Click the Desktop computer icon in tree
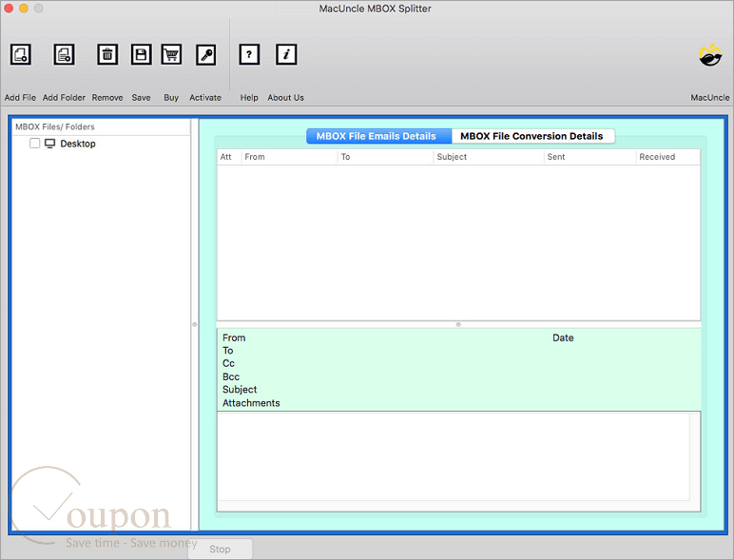This screenshot has height=560, width=734. [x=49, y=144]
